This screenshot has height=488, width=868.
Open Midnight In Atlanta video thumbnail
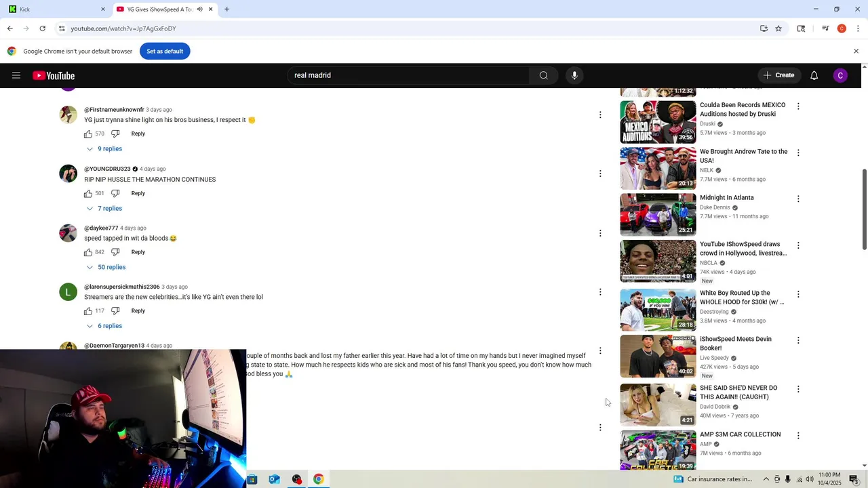tap(658, 215)
